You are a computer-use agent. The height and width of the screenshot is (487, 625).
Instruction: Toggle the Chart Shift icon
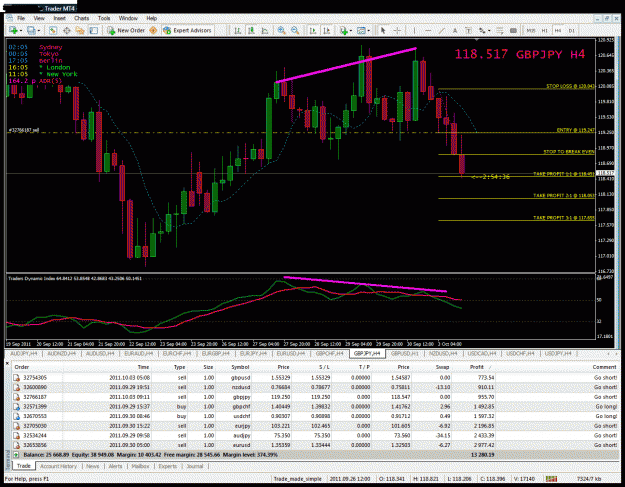(x=326, y=30)
